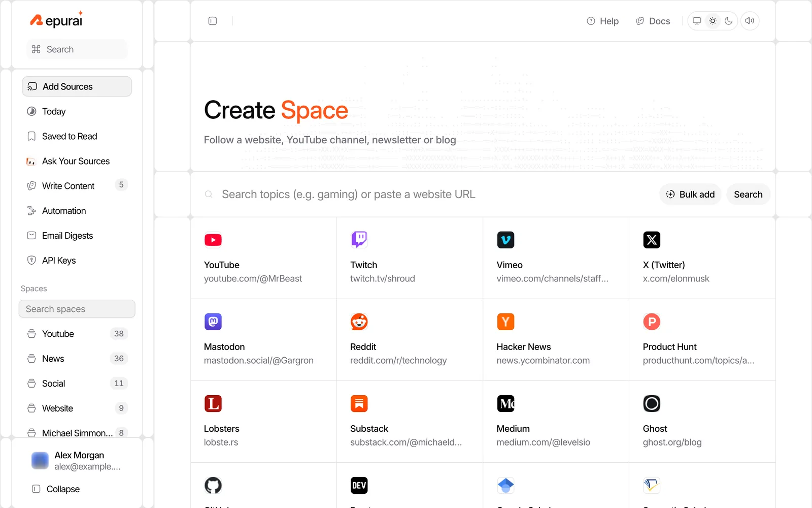
Task: Open Ask Your Sources
Action: coord(77,161)
